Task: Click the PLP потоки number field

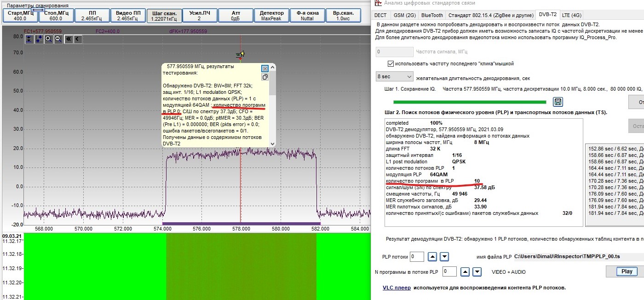Action: [x=417, y=257]
